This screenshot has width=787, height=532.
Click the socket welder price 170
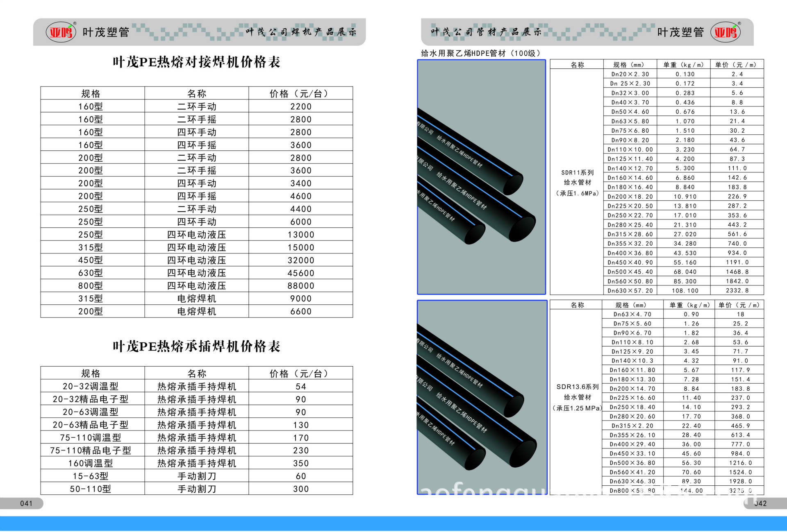click(301, 437)
